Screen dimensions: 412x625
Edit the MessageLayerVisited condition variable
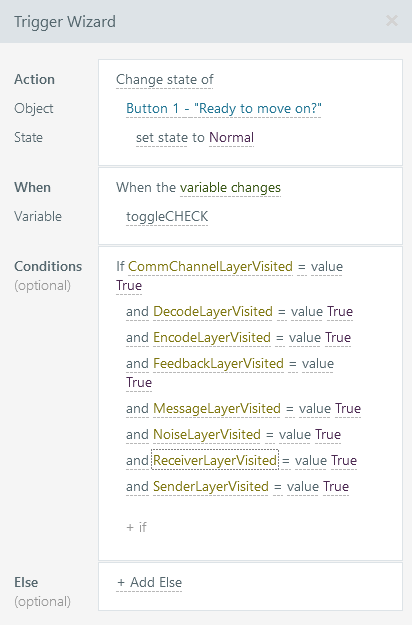pos(217,408)
